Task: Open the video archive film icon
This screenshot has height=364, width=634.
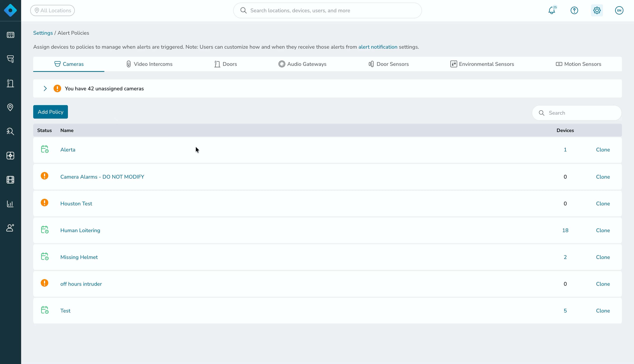Action: point(10,180)
